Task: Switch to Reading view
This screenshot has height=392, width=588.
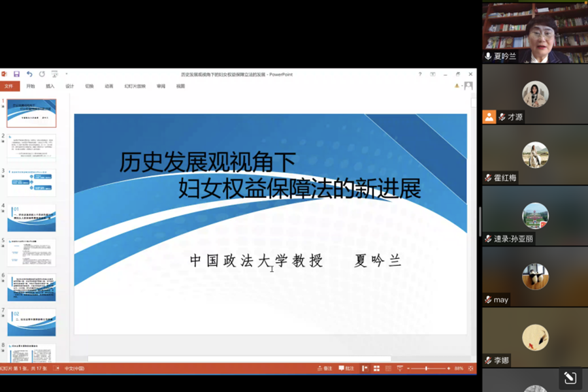Action: (x=388, y=368)
